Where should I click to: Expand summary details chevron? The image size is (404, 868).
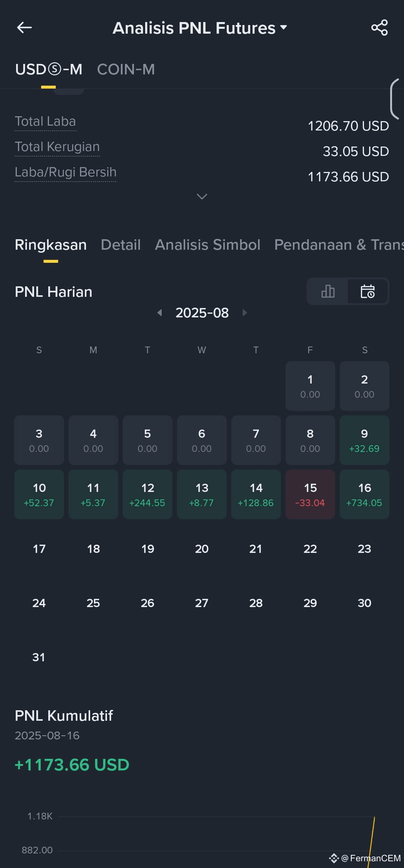pos(202,196)
